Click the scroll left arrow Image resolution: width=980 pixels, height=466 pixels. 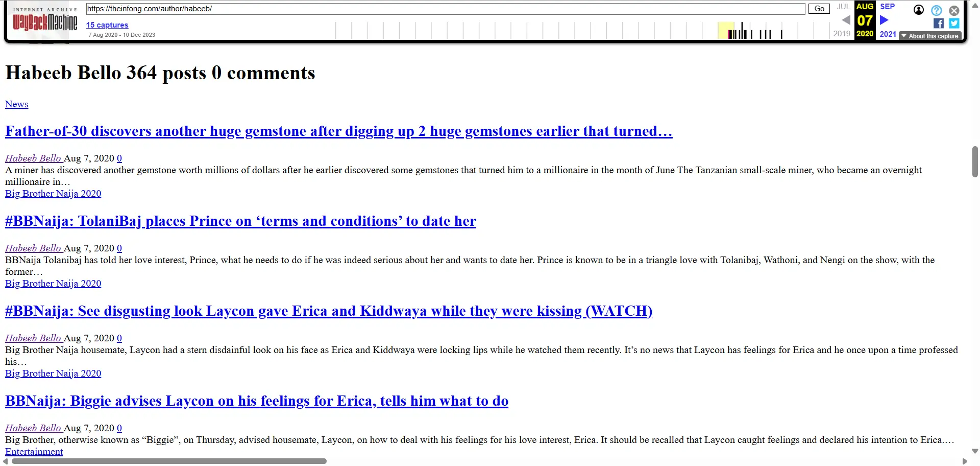pos(5,461)
